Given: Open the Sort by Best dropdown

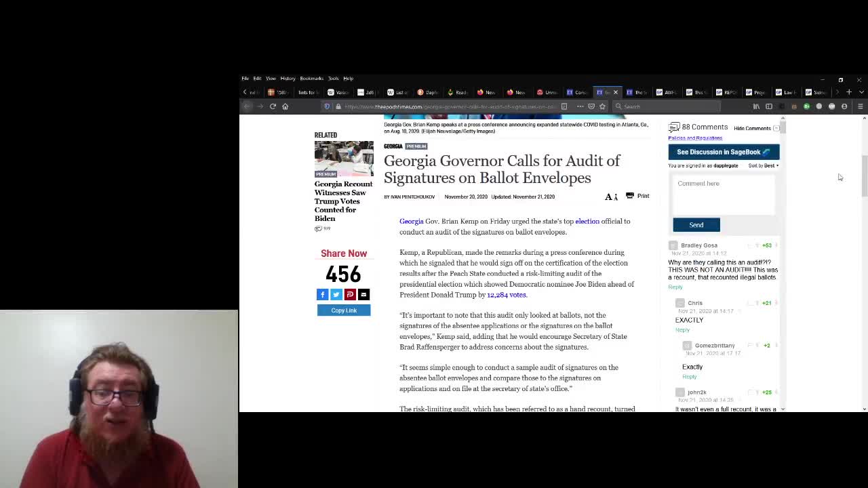Looking at the screenshot, I should click(764, 165).
